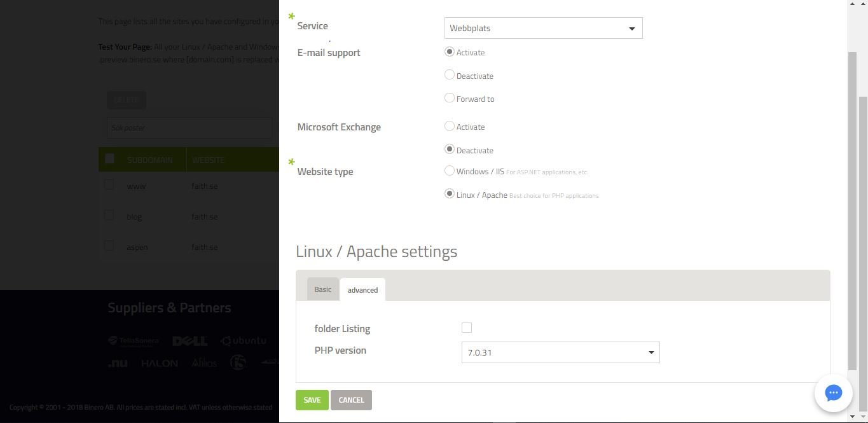Click the WEBSITE column header
Viewport: 868px width, 423px height.
[208, 160]
